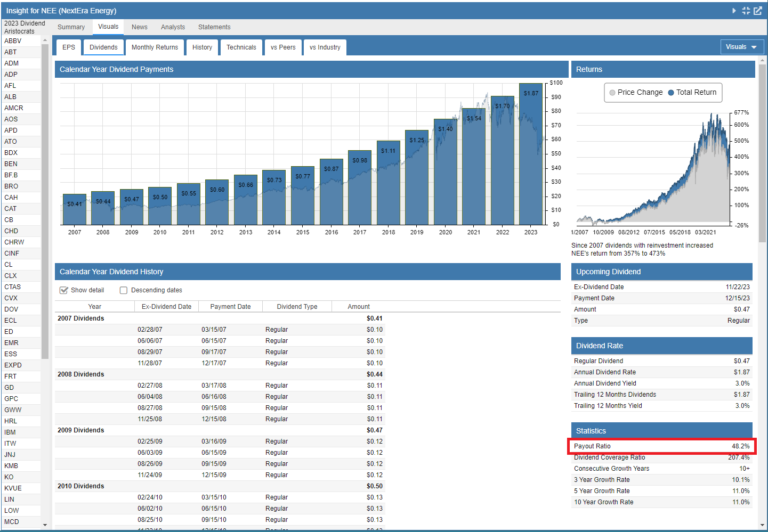Switch to the Visuals tab
The height and width of the screenshot is (532, 768).
108,27
